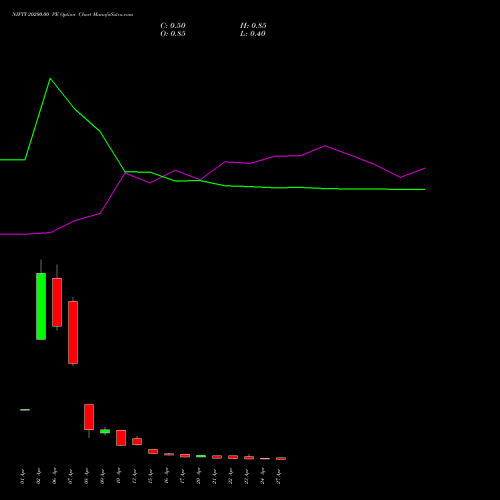The image size is (500, 500).
Task: Click the tall red candle for 07 Apr
Action: click(73, 332)
